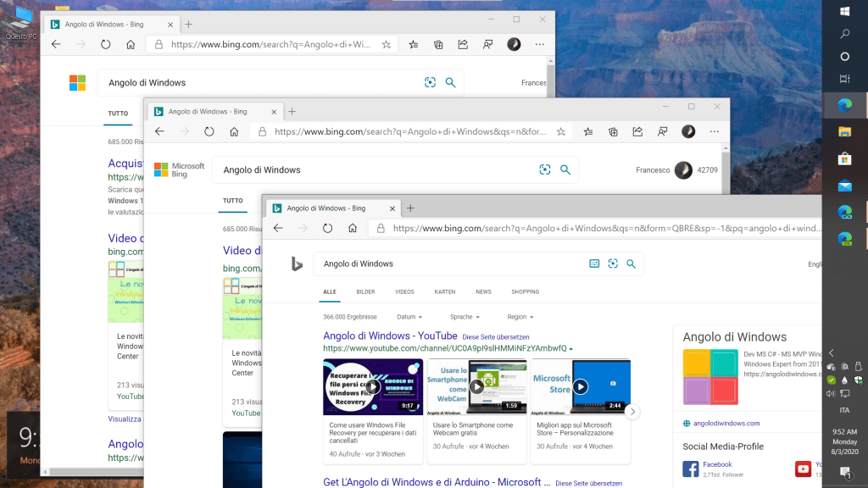Click the visual search icon in front Bing window
This screenshot has height=488, width=868.
[612, 263]
